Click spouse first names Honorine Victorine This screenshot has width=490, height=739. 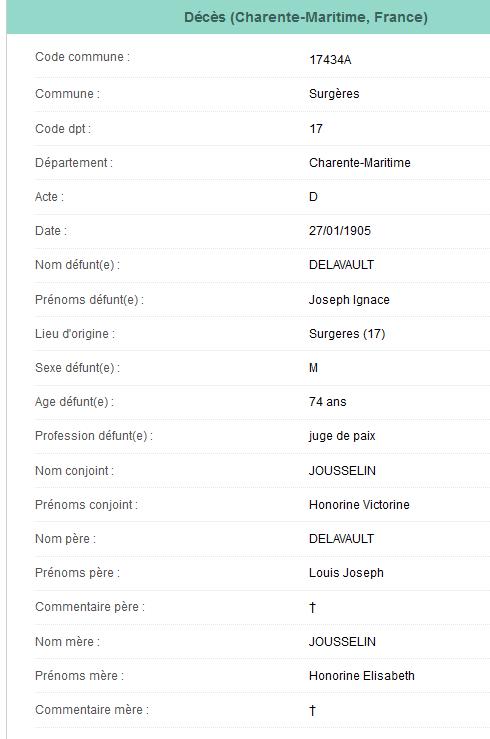coord(359,505)
